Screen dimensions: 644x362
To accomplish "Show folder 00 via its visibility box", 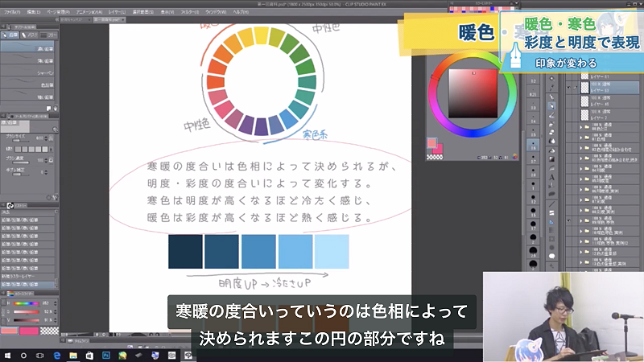I will [x=568, y=127].
